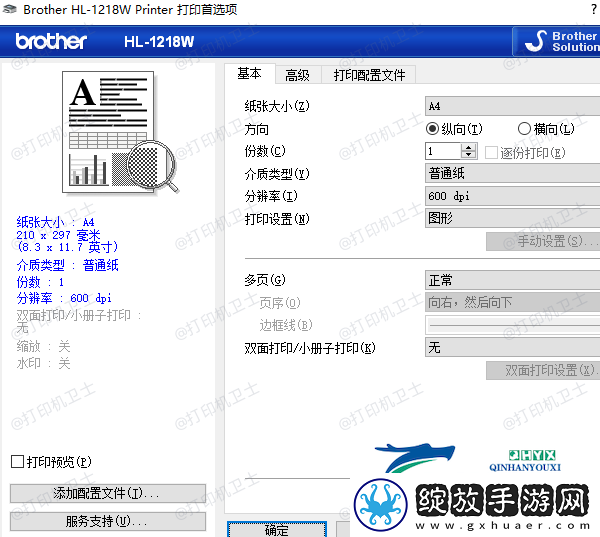Select 横向 landscape orientation
The image size is (600, 537).
coord(546,129)
